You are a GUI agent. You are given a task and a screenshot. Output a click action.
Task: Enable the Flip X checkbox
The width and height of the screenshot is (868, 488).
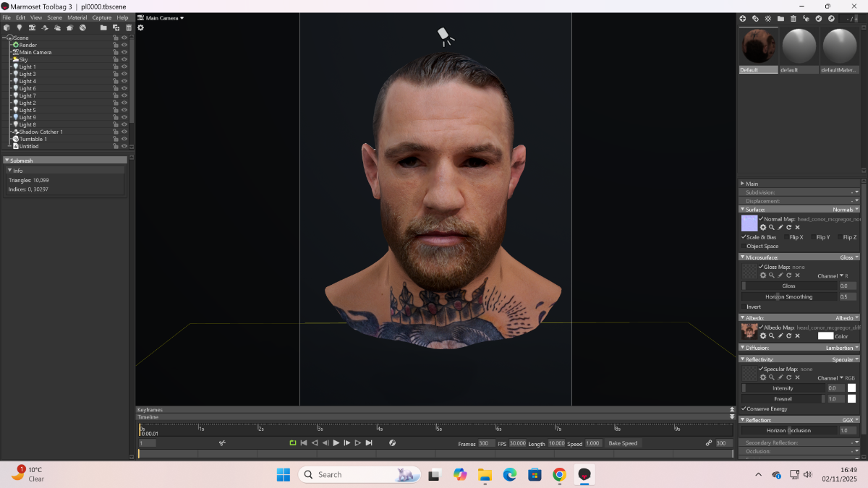[786, 237]
